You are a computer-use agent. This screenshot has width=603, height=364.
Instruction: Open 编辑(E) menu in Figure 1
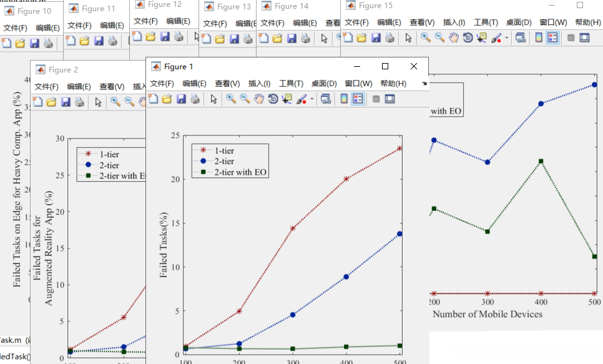pyautogui.click(x=194, y=84)
